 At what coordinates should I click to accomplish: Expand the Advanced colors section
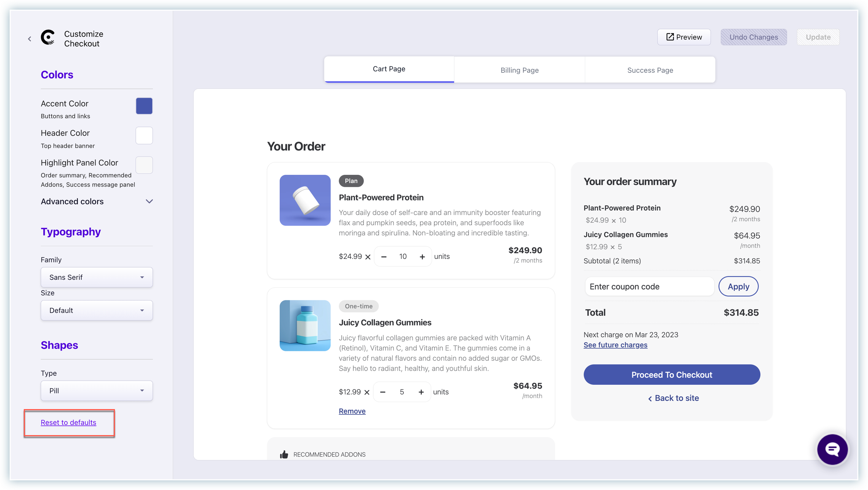click(x=97, y=201)
